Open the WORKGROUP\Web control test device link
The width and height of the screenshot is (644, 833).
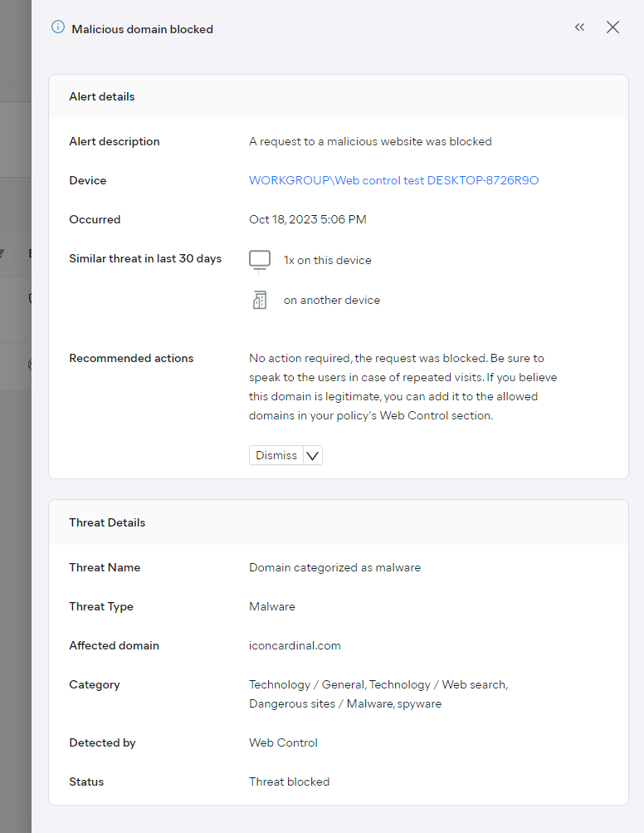click(x=393, y=180)
